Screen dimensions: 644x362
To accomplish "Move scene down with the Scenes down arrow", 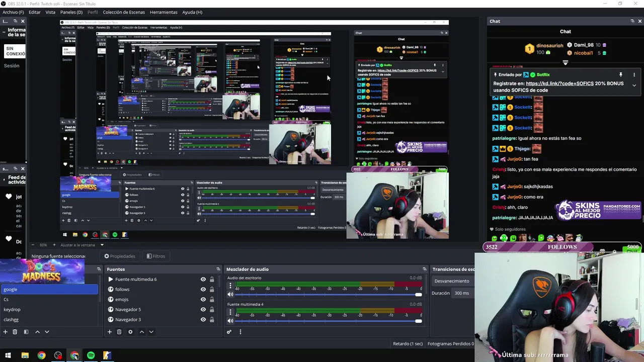I will point(47,332).
